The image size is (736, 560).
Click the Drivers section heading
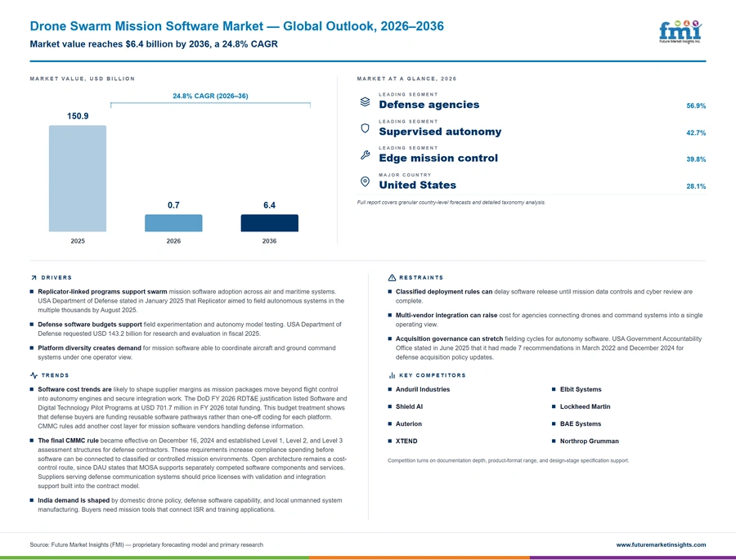tap(56, 277)
